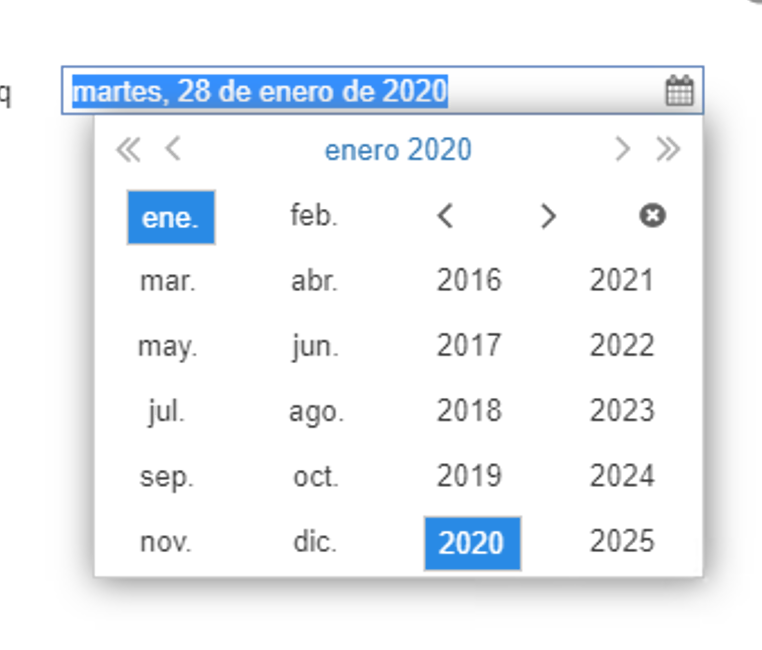The width and height of the screenshot is (762, 650).
Task: Select jul. from the months
Action: [166, 411]
